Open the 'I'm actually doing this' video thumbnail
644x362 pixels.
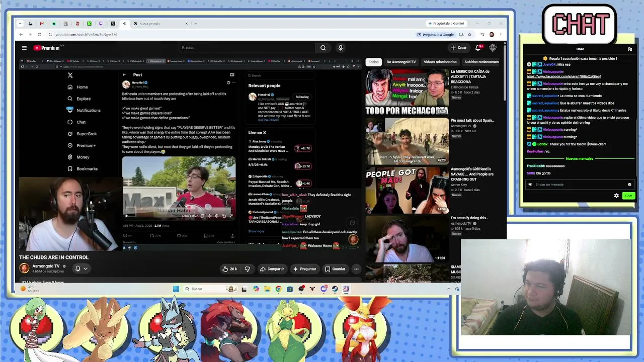(407, 240)
